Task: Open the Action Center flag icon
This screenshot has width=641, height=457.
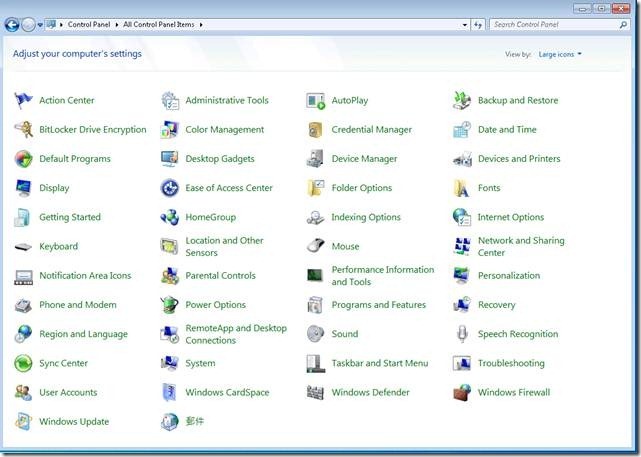Action: click(x=23, y=101)
